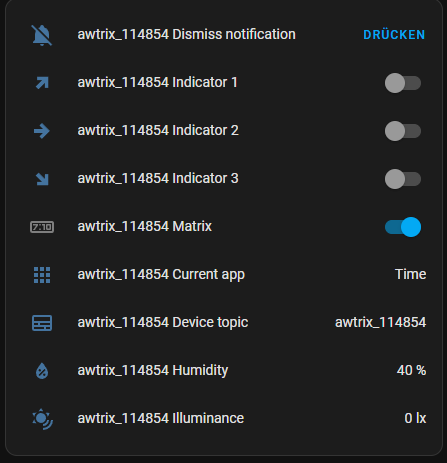This screenshot has width=447, height=463.
Task: Open awtrix_114854 Current app entity details
Action: point(161,275)
